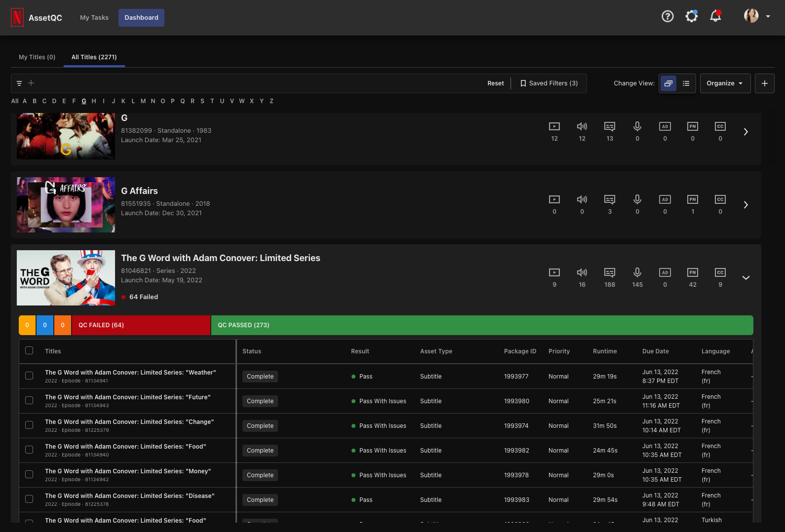
Task: Click the Netflix AssetQC logo
Action: coord(37,18)
